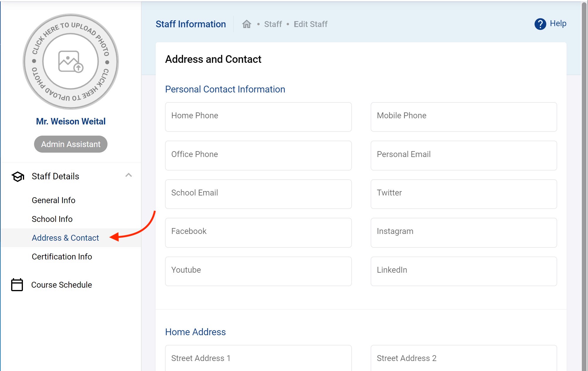Click the Help question mark icon
Viewport: 588px width, 371px height.
click(540, 24)
